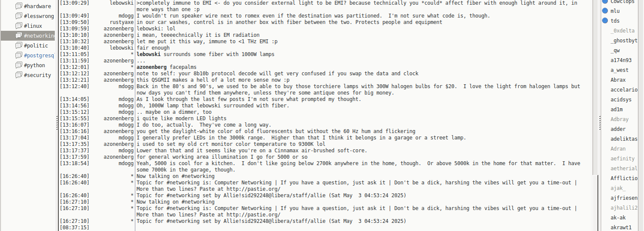This screenshot has height=231, width=644.
Task: Click the icon next to #politic
Action: [18, 45]
